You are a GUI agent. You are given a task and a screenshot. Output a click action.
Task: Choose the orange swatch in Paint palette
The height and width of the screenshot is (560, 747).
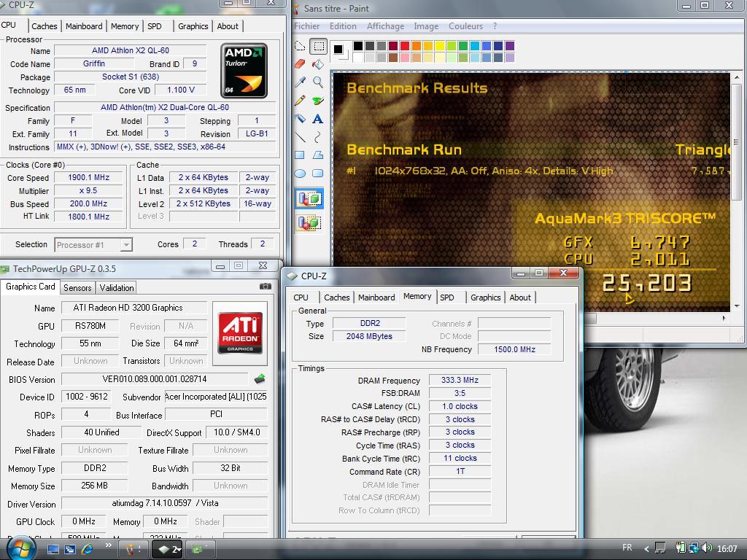417,46
